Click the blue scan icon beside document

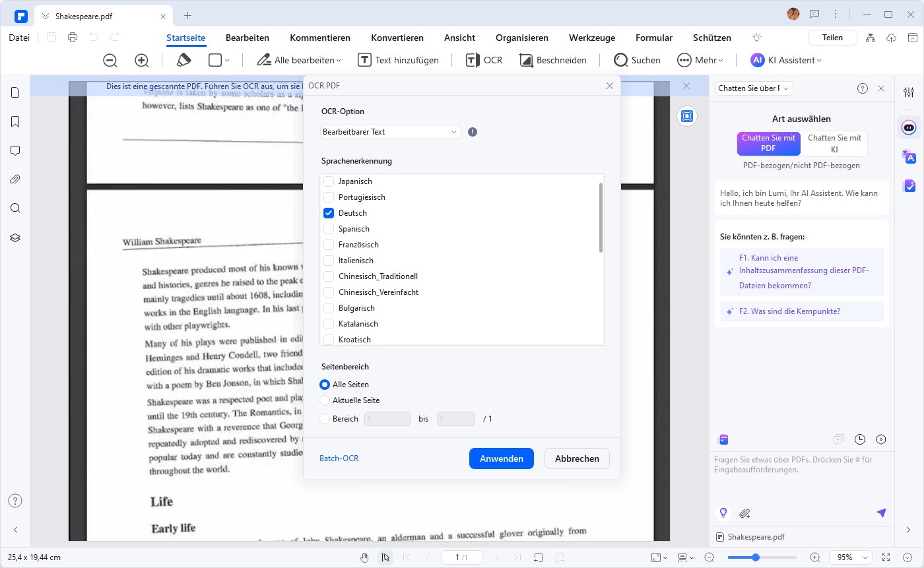coord(686,116)
